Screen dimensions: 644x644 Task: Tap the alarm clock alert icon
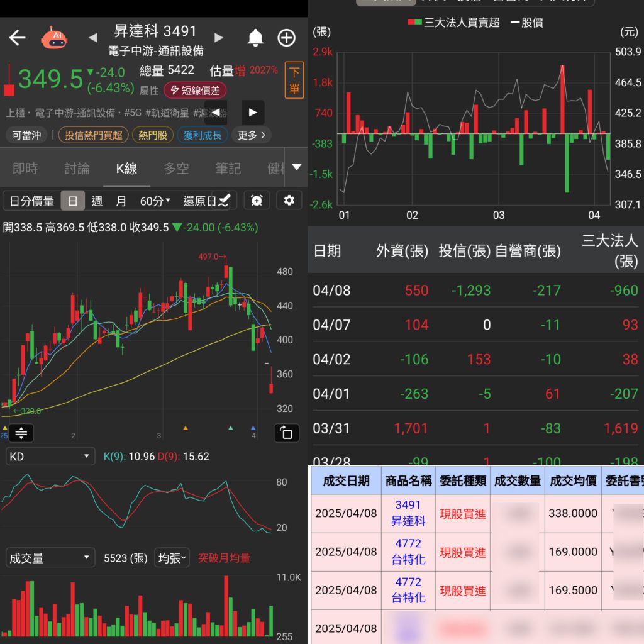tap(257, 201)
